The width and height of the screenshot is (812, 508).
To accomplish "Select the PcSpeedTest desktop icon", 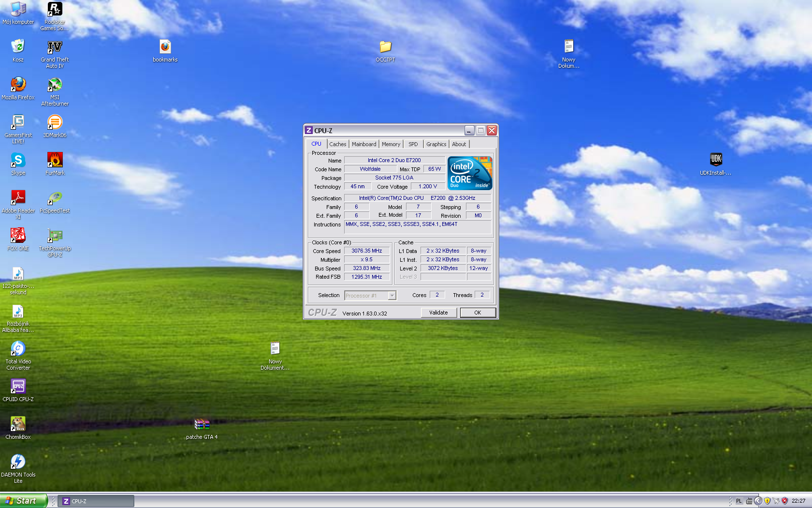I will pyautogui.click(x=55, y=201).
